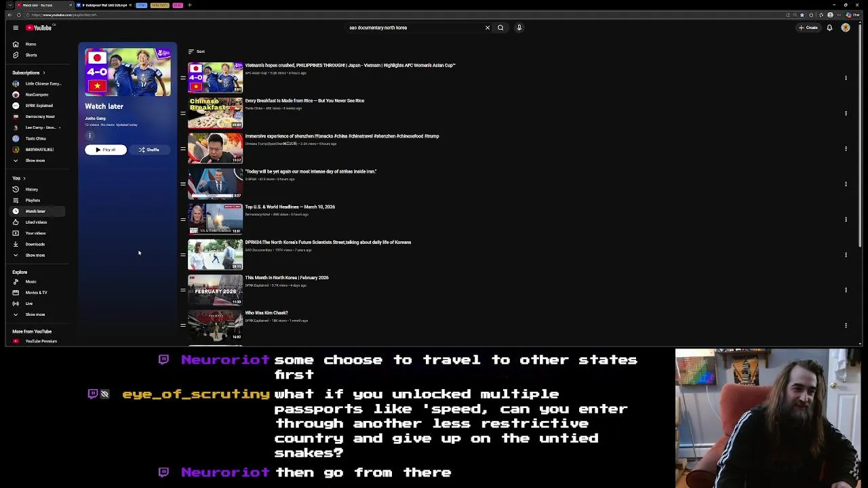
Task: Open the YouTube account avatar menu
Action: click(846, 28)
